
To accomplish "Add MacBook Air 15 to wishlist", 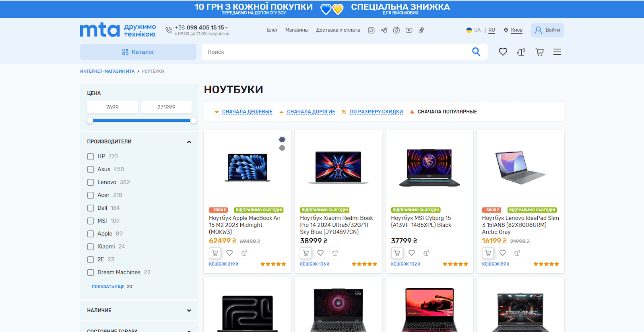I will coord(229,253).
